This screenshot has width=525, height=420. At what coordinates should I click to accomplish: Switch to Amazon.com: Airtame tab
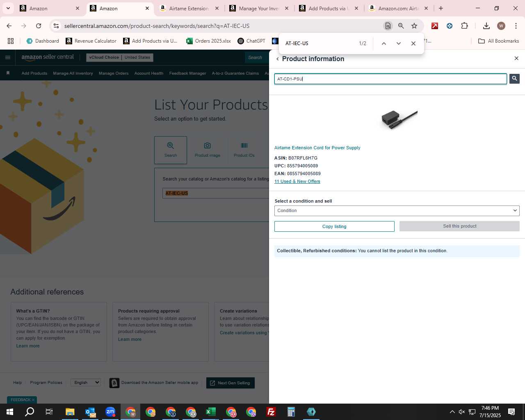399,8
